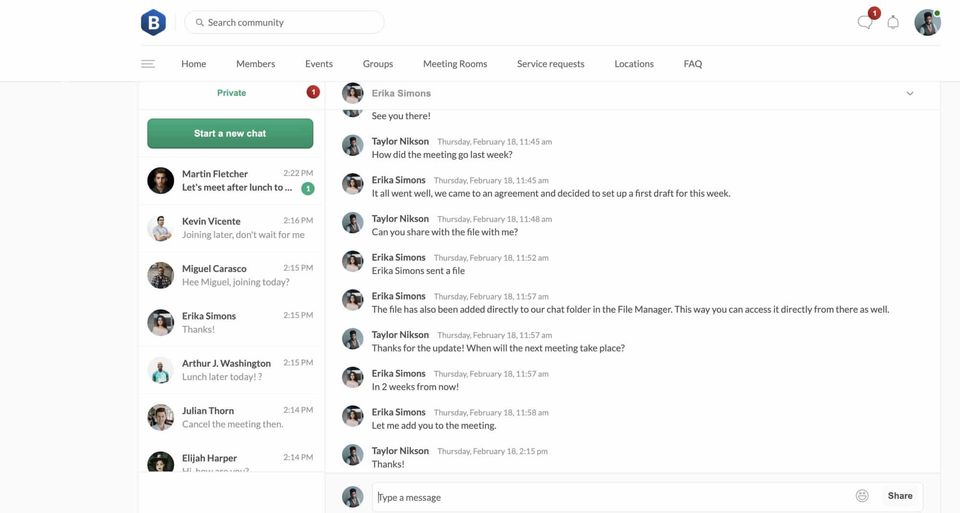
Task: Select the Arthur J. Washington chat
Action: (231, 370)
